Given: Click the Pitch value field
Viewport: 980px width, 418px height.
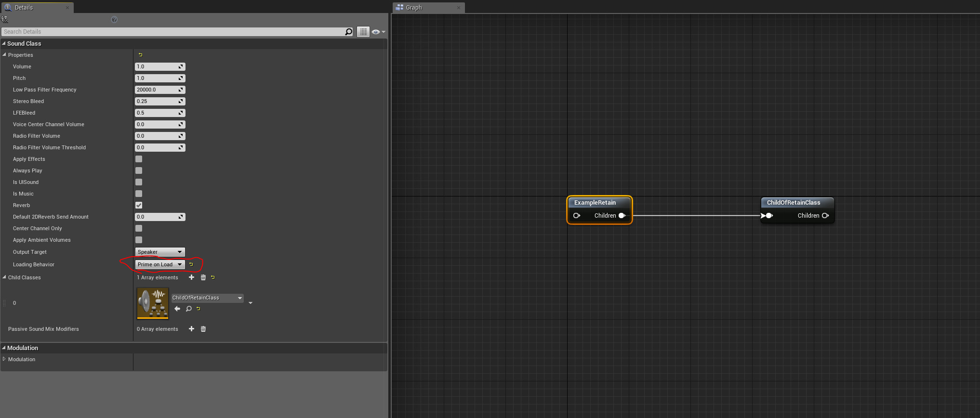Looking at the screenshot, I should tap(160, 78).
